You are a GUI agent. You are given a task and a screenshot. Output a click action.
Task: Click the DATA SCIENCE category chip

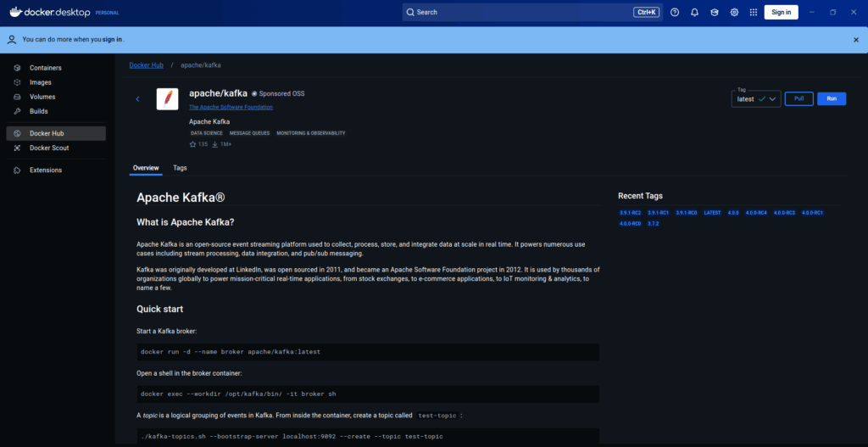(207, 133)
